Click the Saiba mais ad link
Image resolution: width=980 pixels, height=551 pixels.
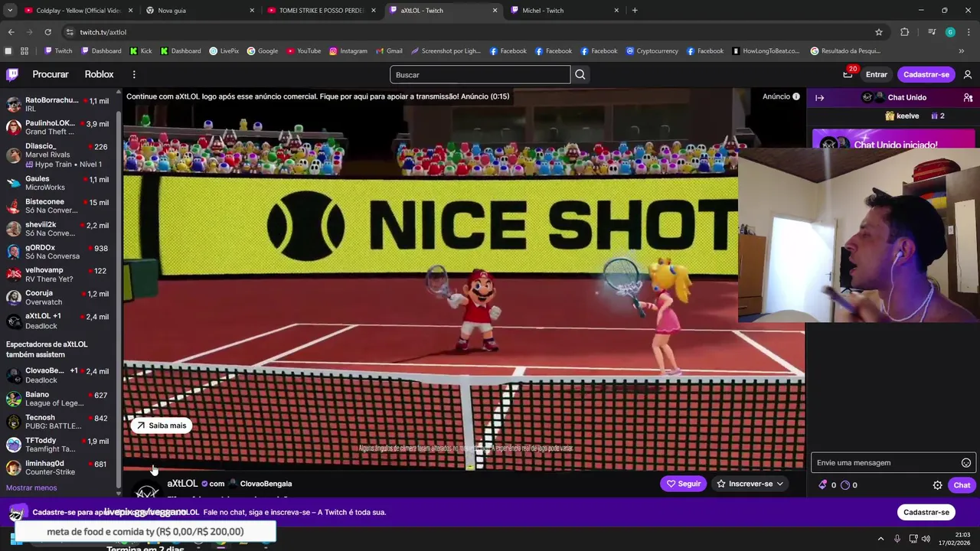162,425
